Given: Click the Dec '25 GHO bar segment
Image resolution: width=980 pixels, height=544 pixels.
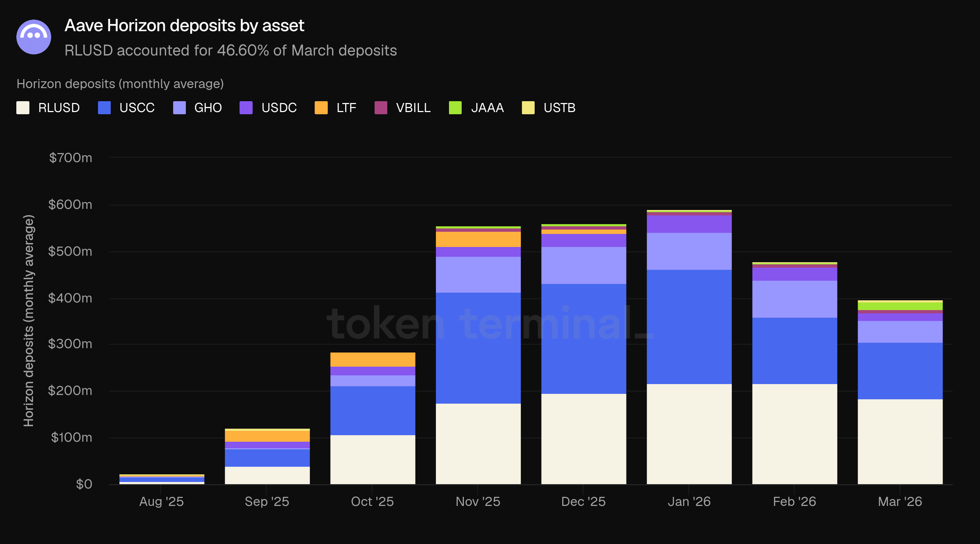Looking at the screenshot, I should point(583,265).
